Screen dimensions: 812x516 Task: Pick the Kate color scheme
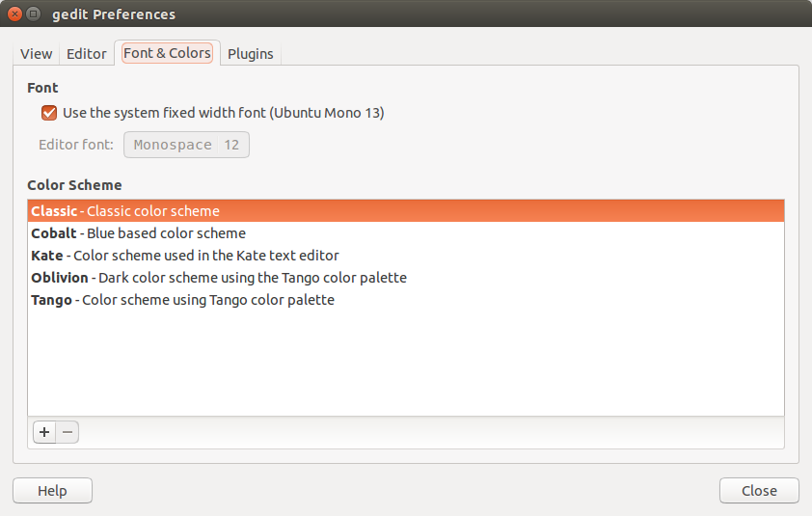(406, 256)
